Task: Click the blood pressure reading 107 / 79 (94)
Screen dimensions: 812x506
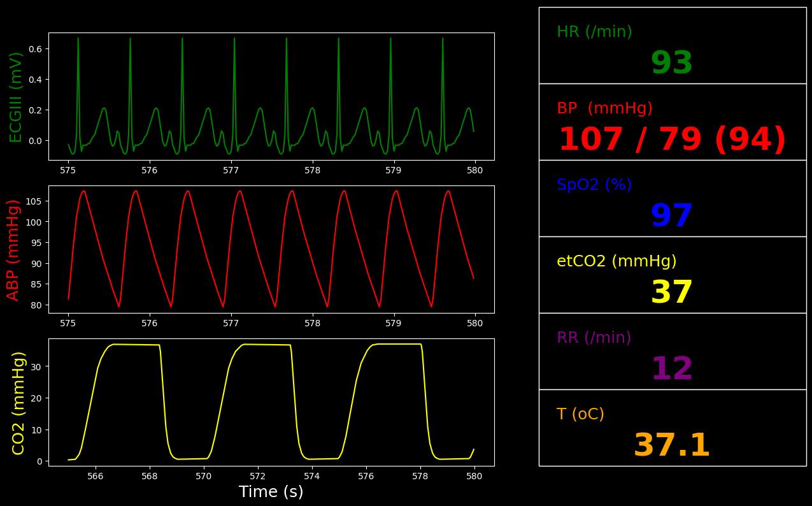Action: click(672, 140)
